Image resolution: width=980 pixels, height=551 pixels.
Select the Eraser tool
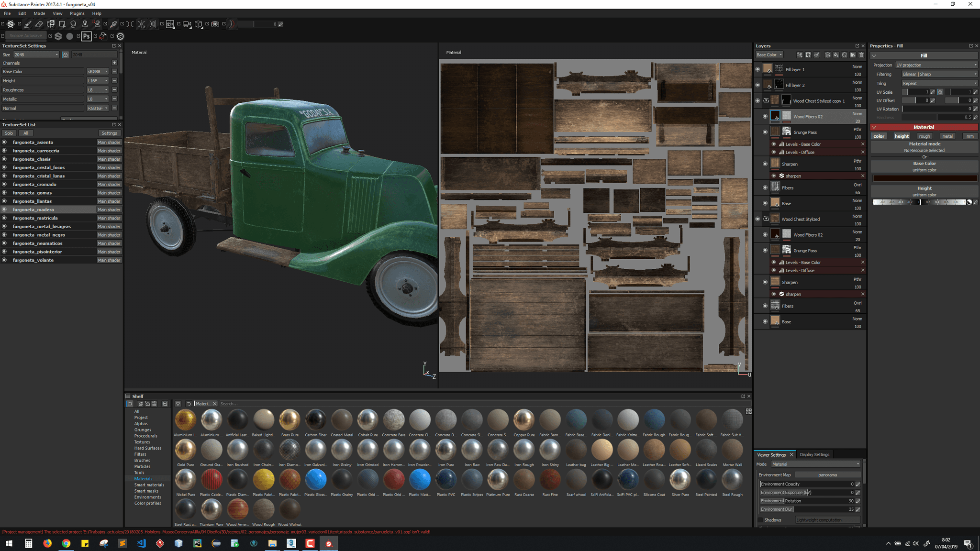click(39, 24)
